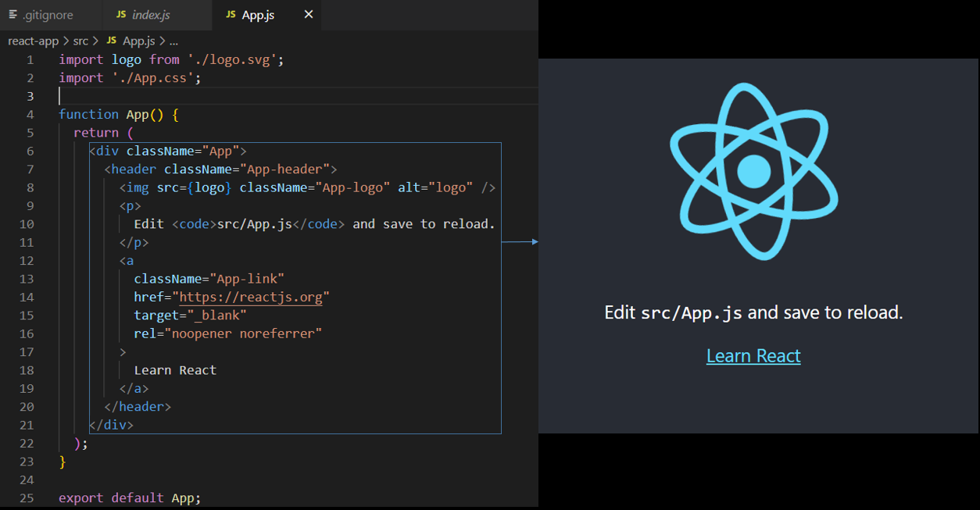This screenshot has width=980, height=510.
Task: Click line number 1 in gutter
Action: [x=30, y=59]
